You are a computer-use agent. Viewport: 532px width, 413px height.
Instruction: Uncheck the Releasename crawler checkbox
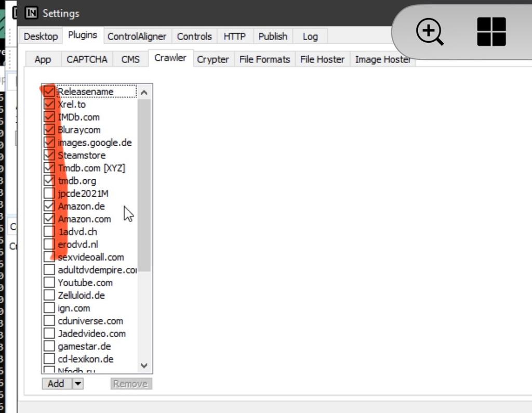coord(49,92)
